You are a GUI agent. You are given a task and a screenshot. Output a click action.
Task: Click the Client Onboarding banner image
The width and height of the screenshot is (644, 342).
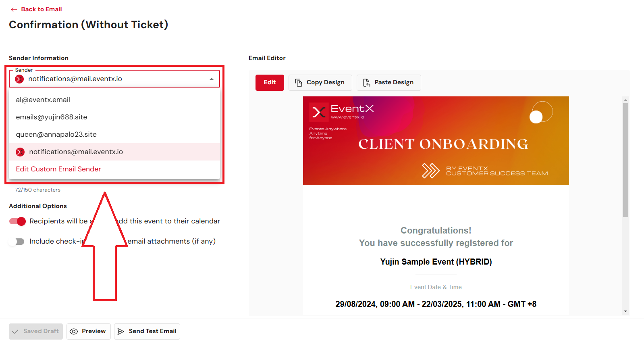436,141
